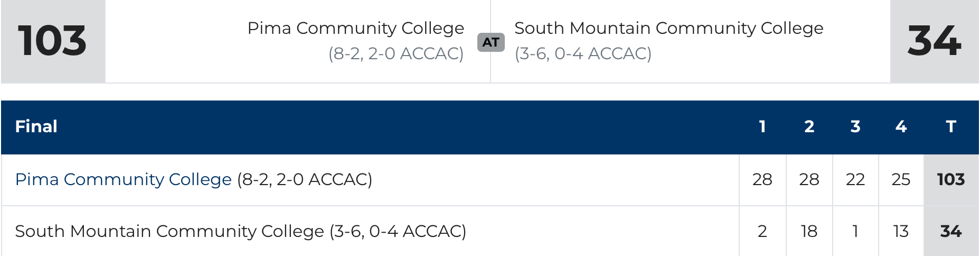Click the Pima Community College link in table
The width and height of the screenshot is (980, 256).
(123, 179)
